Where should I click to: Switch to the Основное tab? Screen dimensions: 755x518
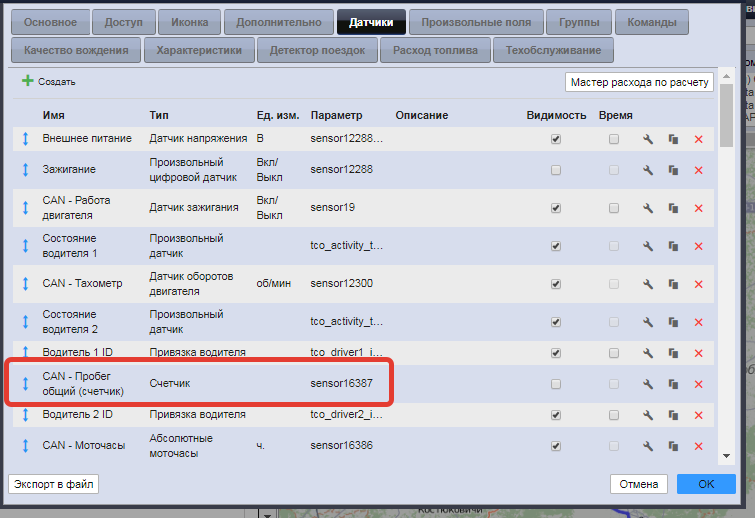click(x=50, y=21)
